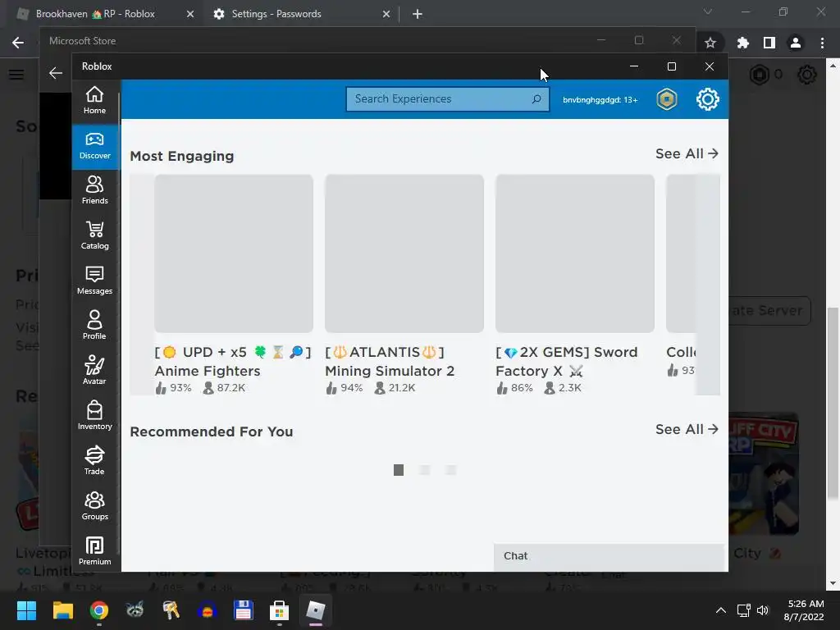
Task: Open volume control in tray
Action: (763, 610)
